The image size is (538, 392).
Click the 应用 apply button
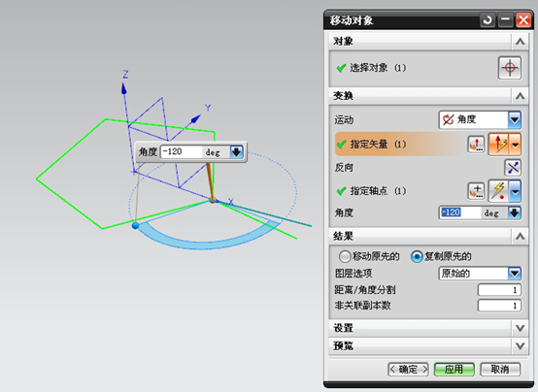click(454, 370)
